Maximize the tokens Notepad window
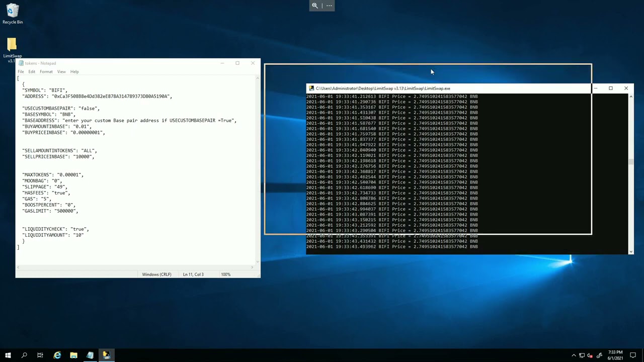Image resolution: width=644 pixels, height=362 pixels. pos(237,63)
